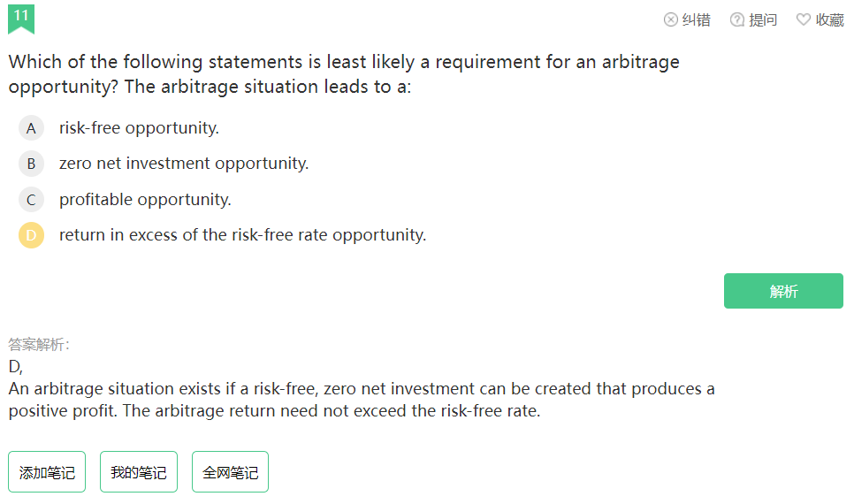854x504 pixels.
Task: Click the 添加笔记 button
Action: click(x=47, y=472)
